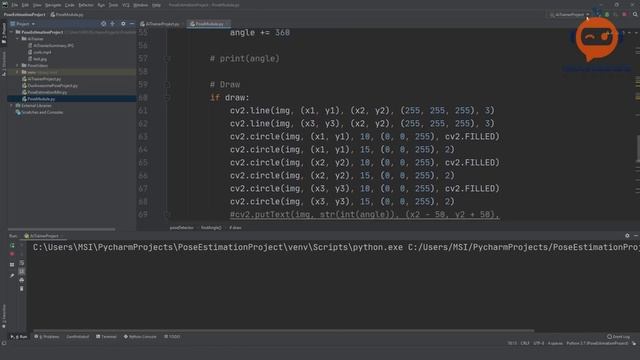Open Search Everywhere magnifier icon

point(635,15)
